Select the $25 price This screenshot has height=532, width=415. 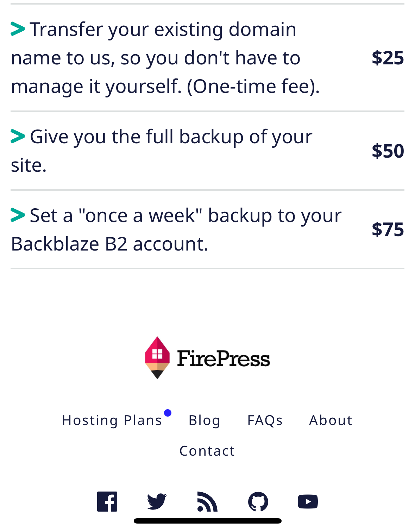388,58
